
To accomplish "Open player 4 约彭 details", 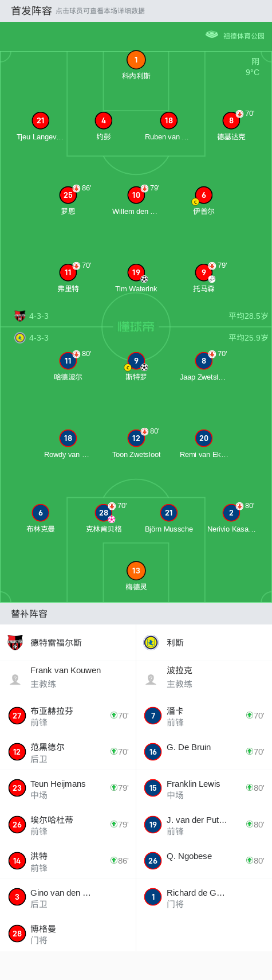I will click(x=104, y=120).
